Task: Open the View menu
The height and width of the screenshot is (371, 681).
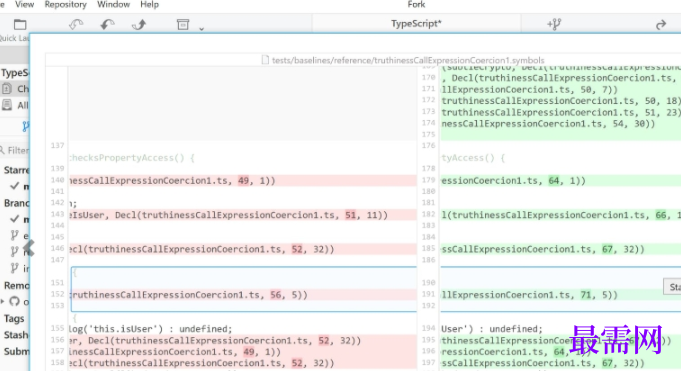Action: 24,5
